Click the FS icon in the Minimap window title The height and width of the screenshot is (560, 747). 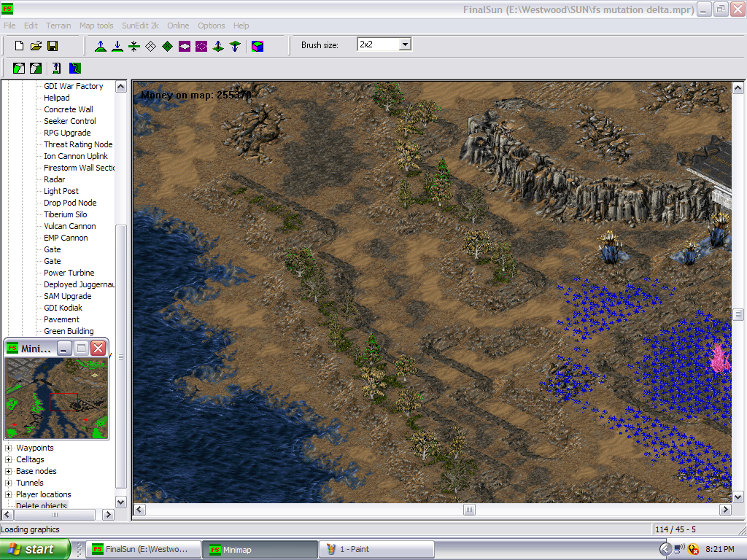click(13, 348)
